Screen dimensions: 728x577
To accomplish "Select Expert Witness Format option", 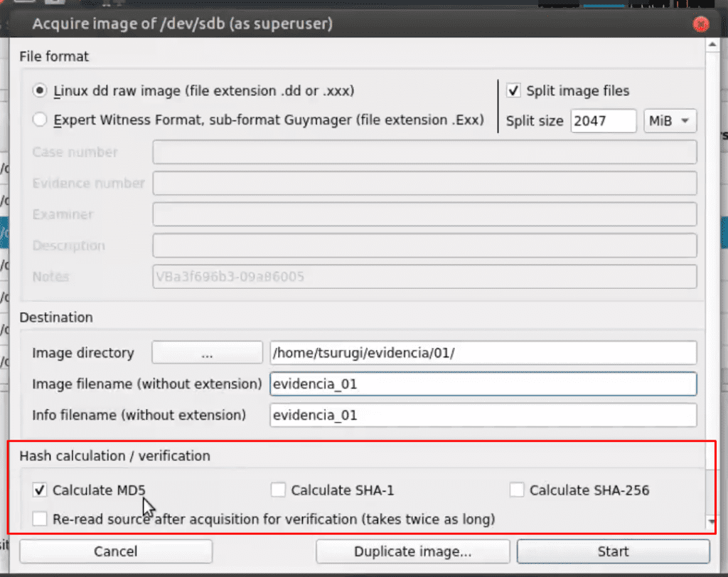I will coord(40,120).
